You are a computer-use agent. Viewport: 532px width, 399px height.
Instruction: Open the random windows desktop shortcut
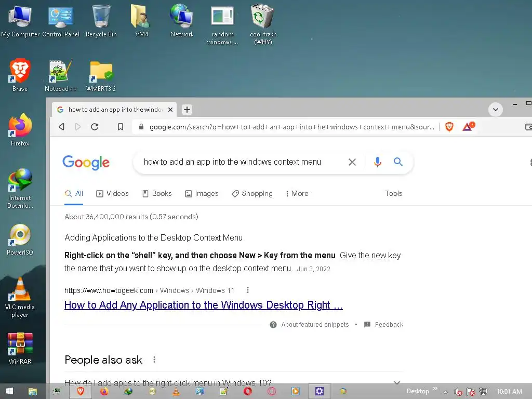(x=222, y=24)
